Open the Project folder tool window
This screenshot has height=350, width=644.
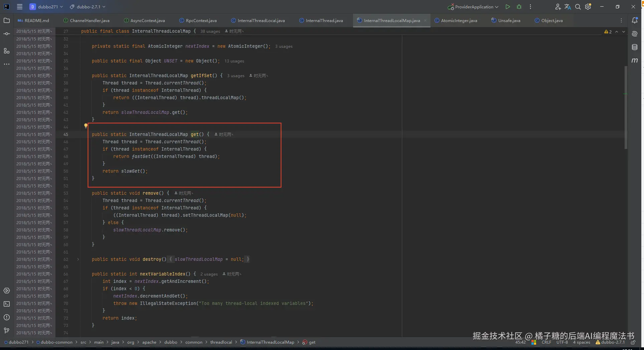pyautogui.click(x=6, y=20)
